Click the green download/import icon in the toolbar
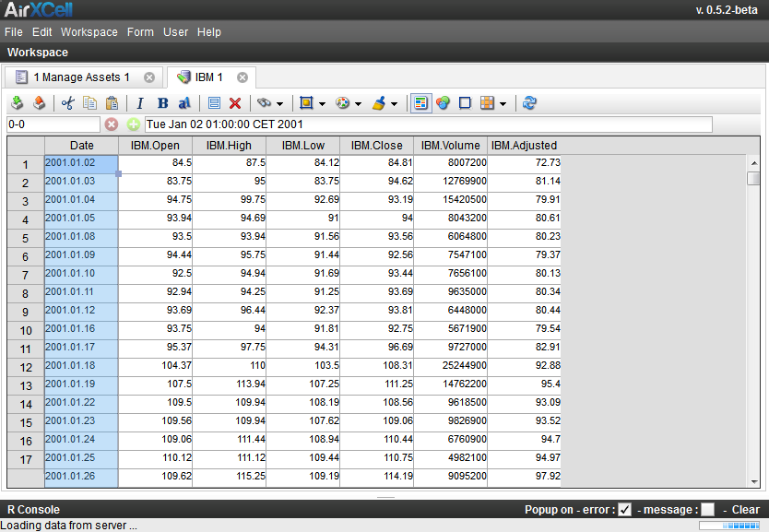 pos(18,103)
